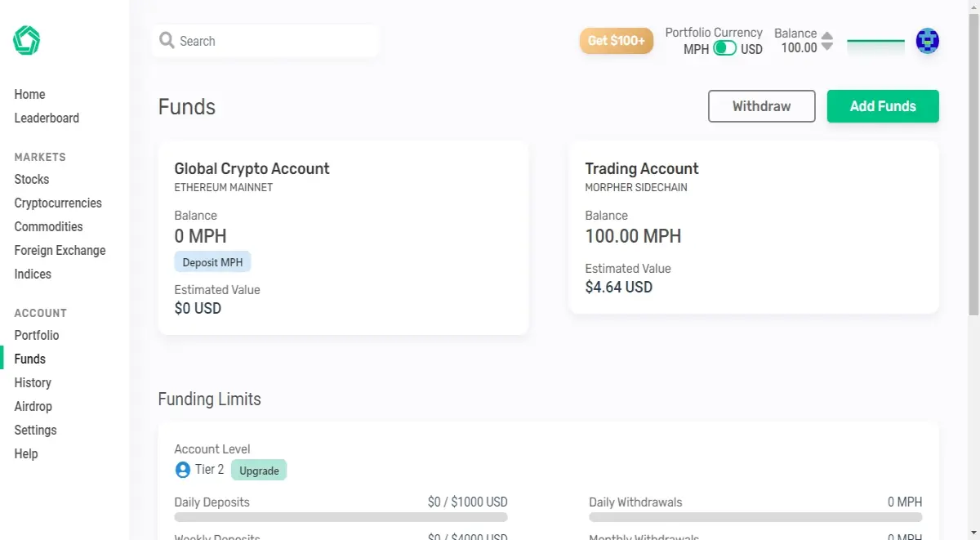Open Settings in the sidebar

(35, 431)
